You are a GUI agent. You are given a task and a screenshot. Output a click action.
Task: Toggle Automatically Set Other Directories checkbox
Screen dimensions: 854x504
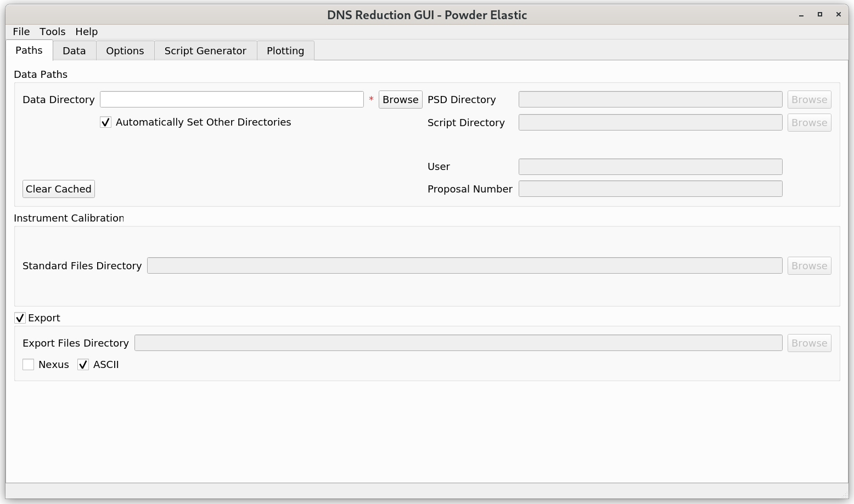click(x=106, y=122)
